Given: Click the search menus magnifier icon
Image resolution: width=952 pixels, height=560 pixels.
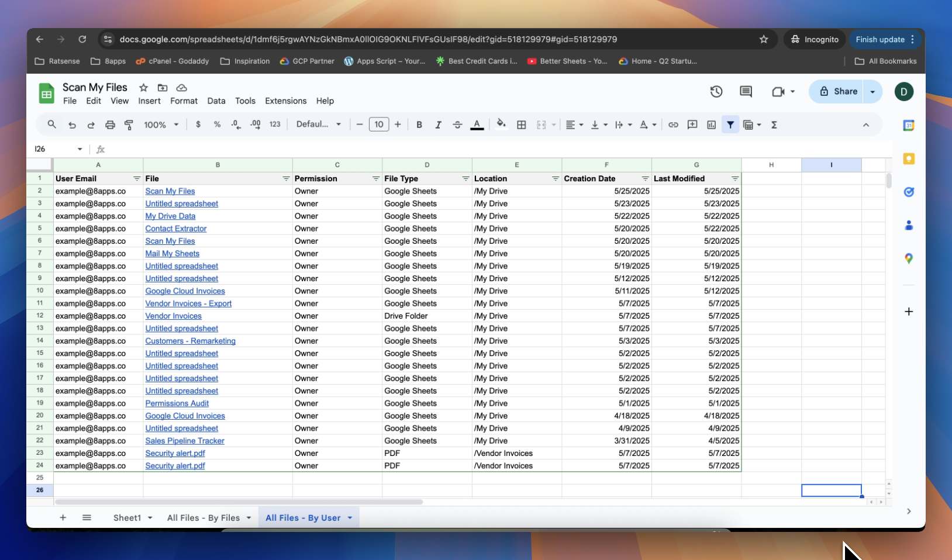Looking at the screenshot, I should tap(52, 125).
